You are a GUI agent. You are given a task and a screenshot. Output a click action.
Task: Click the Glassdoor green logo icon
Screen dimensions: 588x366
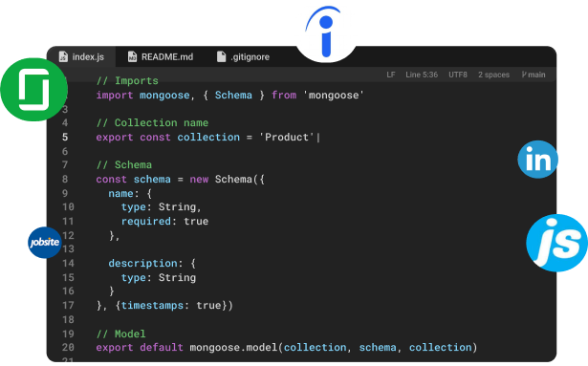pos(34,90)
